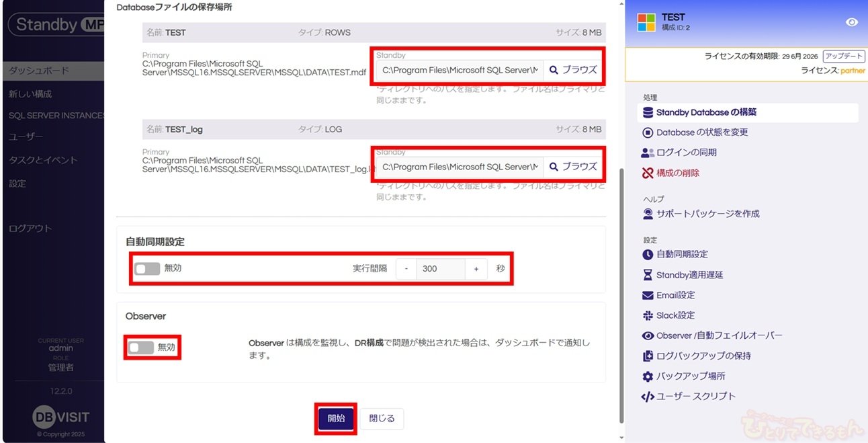
Task: Click the Standby Database database icon
Action: tap(648, 112)
